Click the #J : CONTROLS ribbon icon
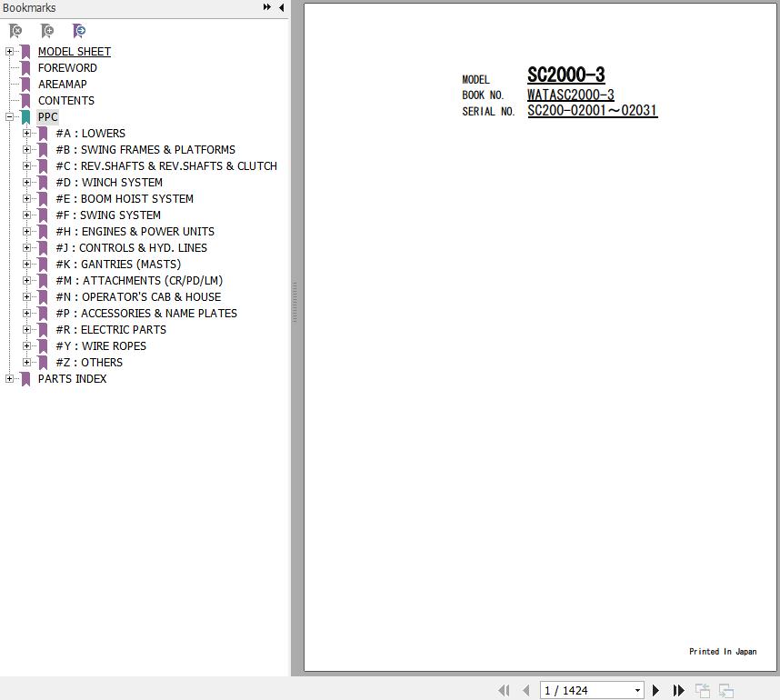 point(44,248)
